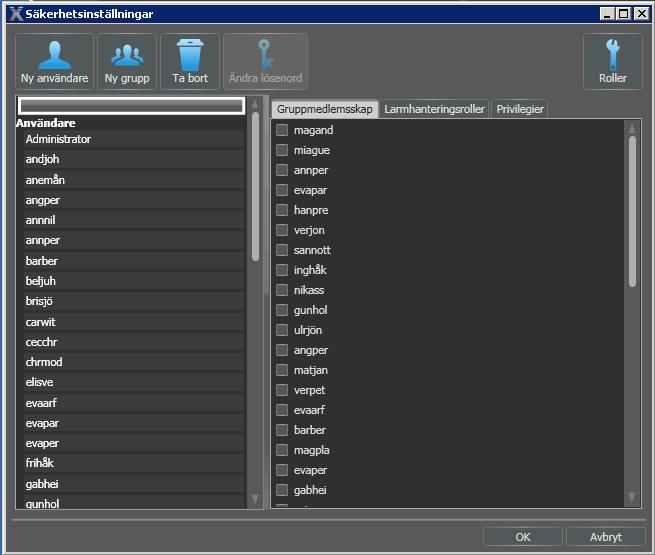The width and height of the screenshot is (655, 555).
Task: Click the group list scrollbar thumb
Action: 632,212
